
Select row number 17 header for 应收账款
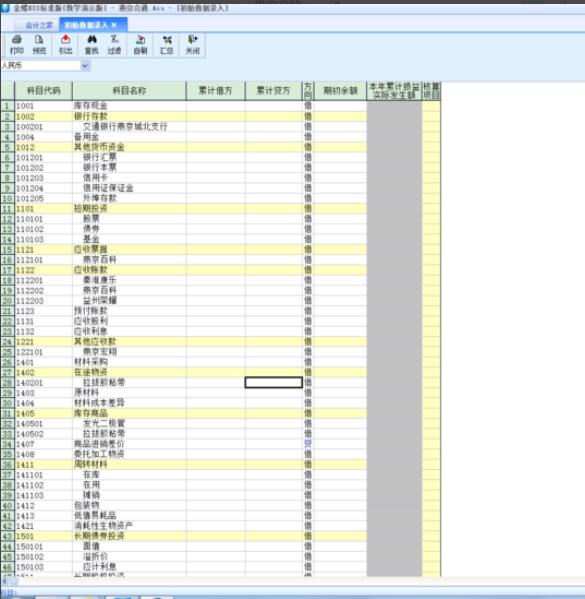8,270
